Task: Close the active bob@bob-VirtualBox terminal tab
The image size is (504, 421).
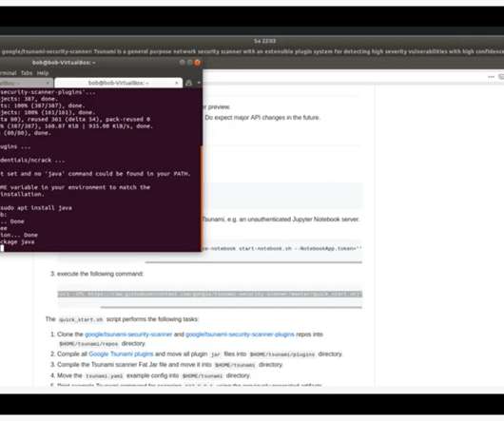Action: 177,83
